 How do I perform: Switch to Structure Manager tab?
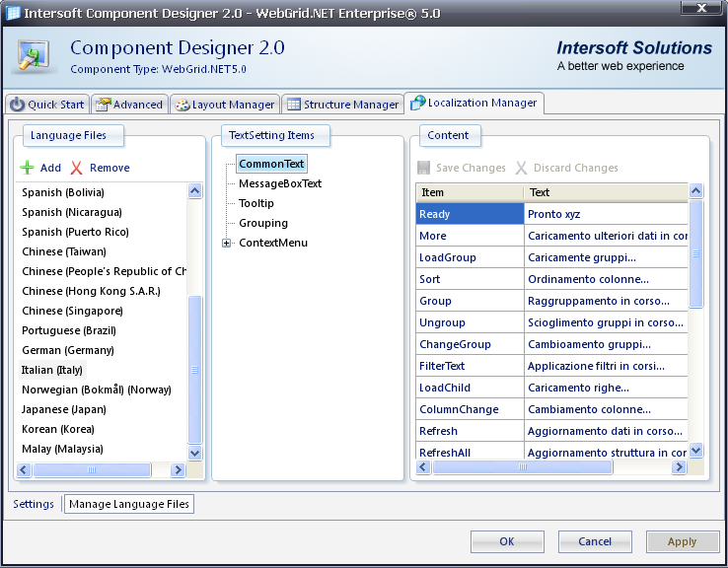point(342,105)
